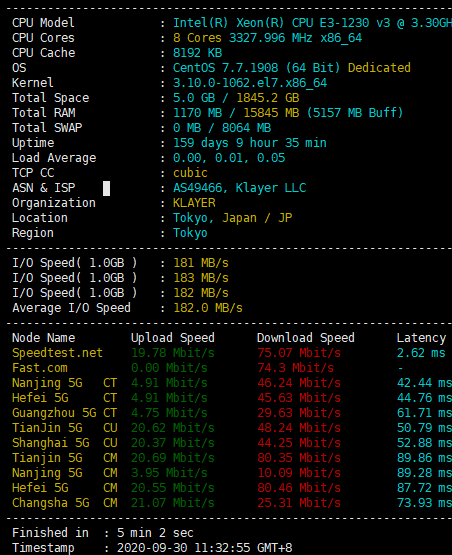Click the Latency column header
This screenshot has height=555, width=452.
pos(421,338)
